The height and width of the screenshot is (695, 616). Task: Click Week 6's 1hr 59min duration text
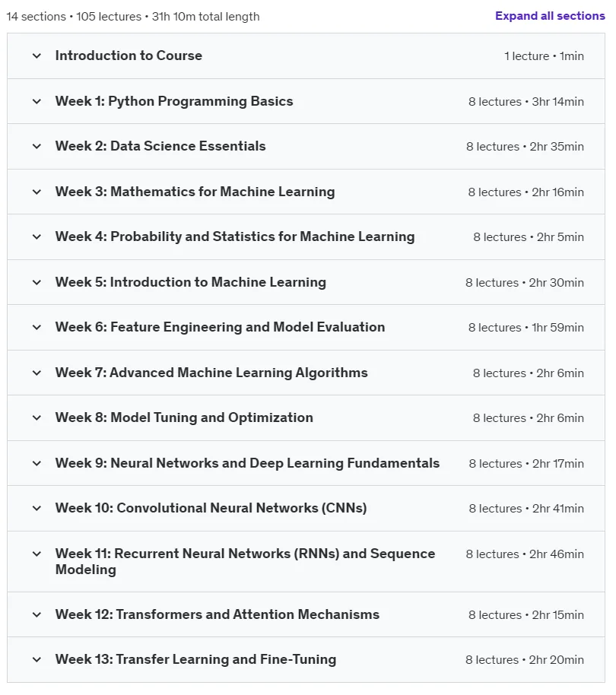557,328
